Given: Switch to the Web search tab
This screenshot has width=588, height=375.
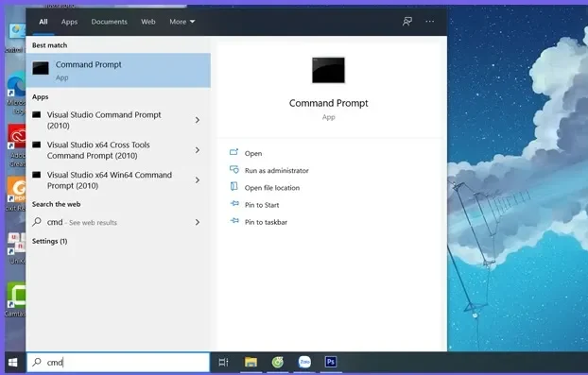Looking at the screenshot, I should (x=148, y=22).
